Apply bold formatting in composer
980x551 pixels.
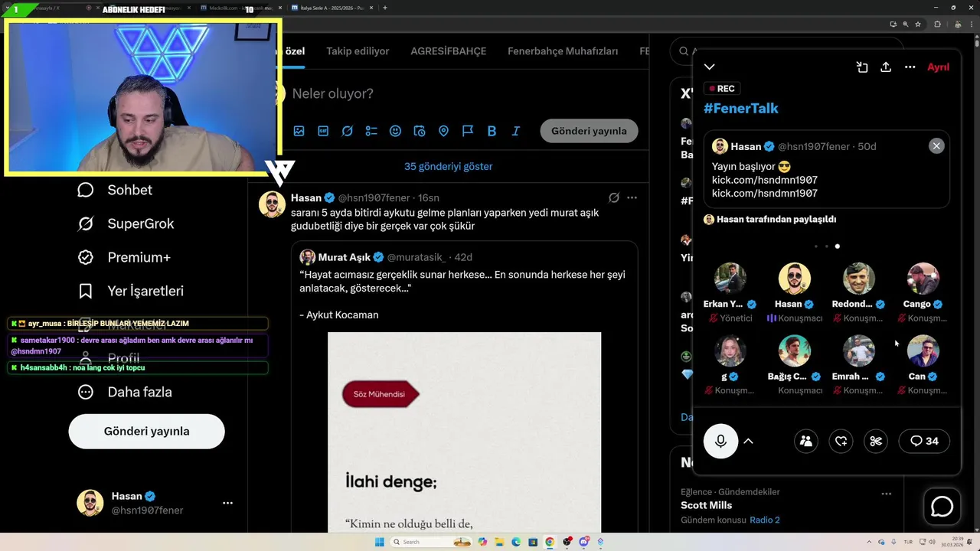pos(492,131)
